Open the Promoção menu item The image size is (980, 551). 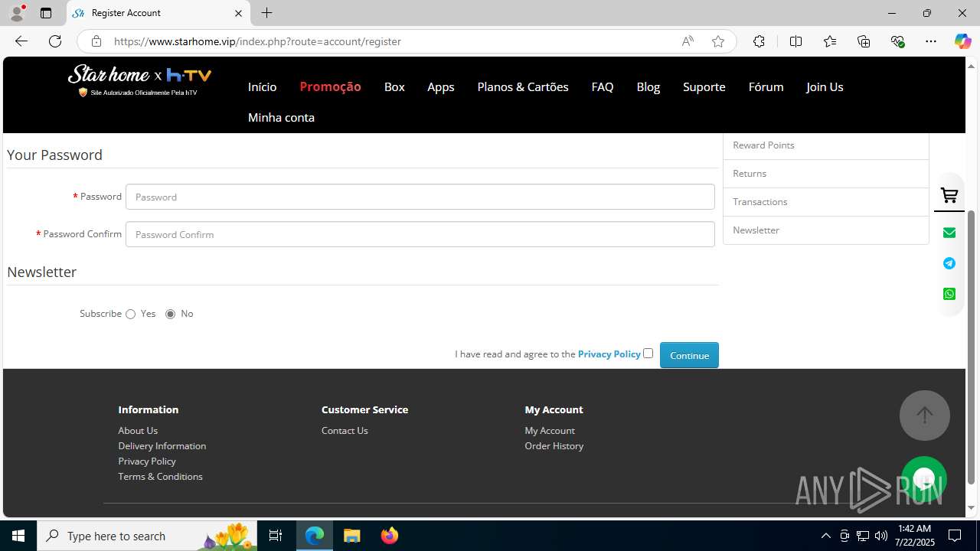click(x=330, y=87)
